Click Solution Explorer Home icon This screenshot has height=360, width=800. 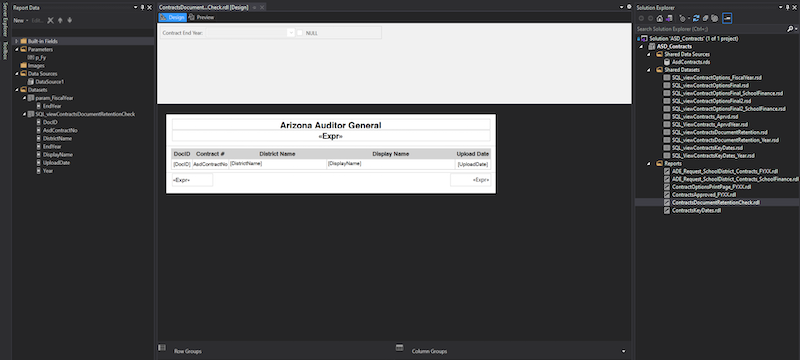click(x=660, y=18)
